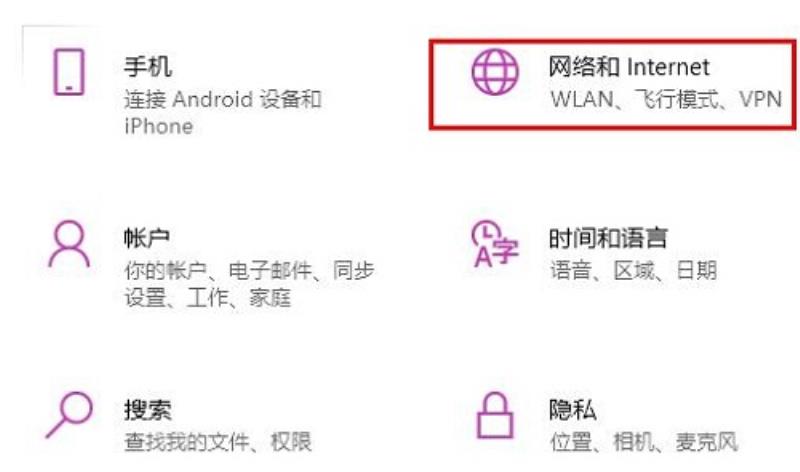
Task: Click the clock and A字 language icon
Action: (x=494, y=244)
